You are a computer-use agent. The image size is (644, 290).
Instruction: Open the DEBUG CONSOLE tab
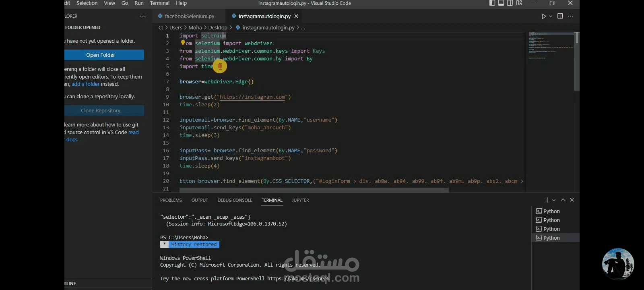(x=235, y=200)
